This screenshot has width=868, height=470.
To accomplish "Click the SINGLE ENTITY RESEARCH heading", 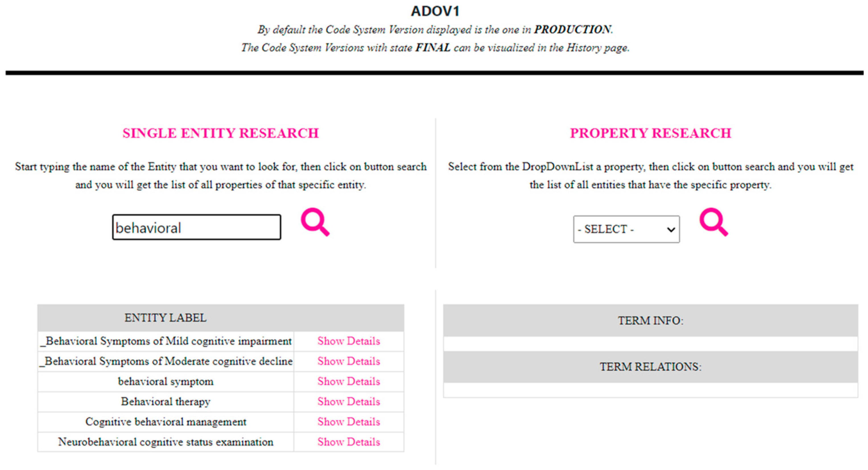I will [x=220, y=134].
